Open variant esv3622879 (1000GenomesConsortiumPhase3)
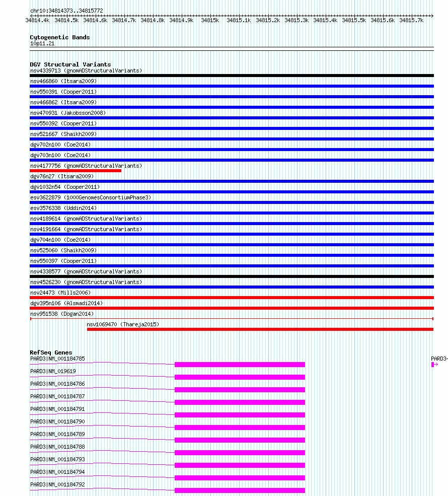This screenshot has height=496, width=448. click(91, 198)
